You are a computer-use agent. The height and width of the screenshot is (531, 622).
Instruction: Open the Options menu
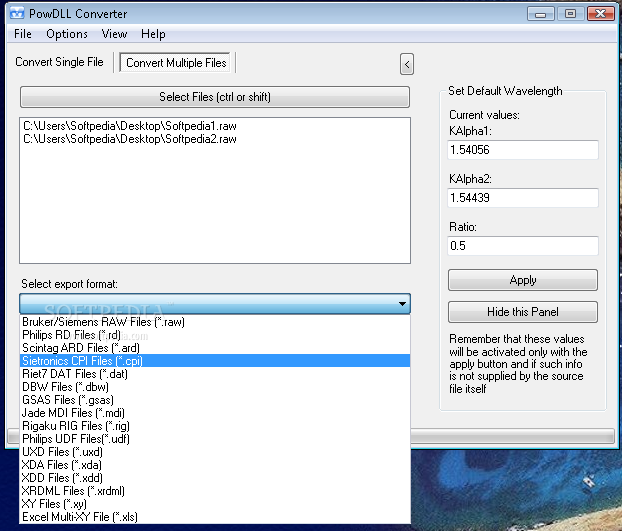click(67, 34)
